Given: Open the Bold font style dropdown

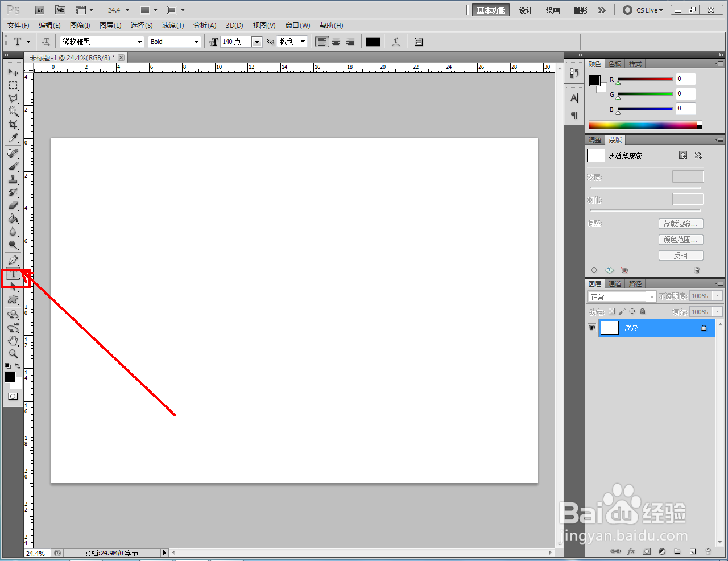Looking at the screenshot, I should point(196,42).
